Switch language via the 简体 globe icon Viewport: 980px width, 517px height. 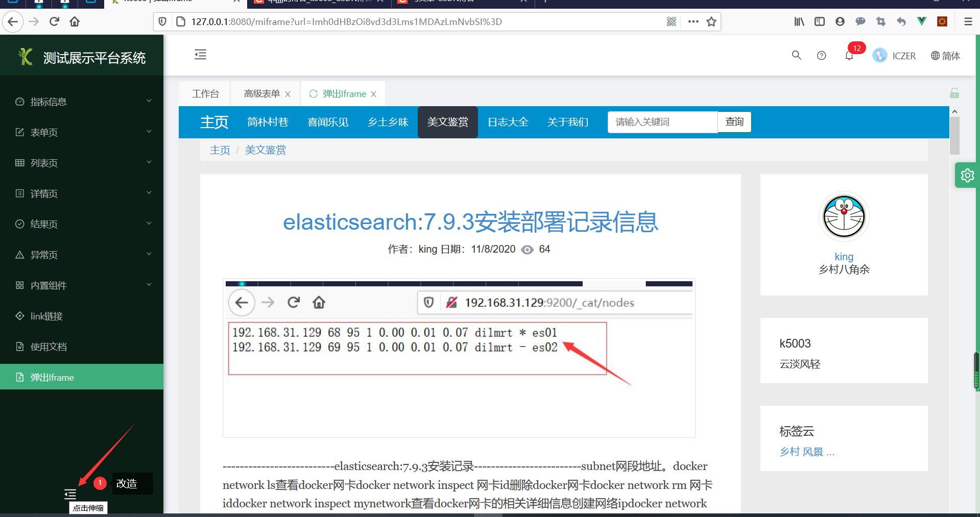tap(945, 56)
